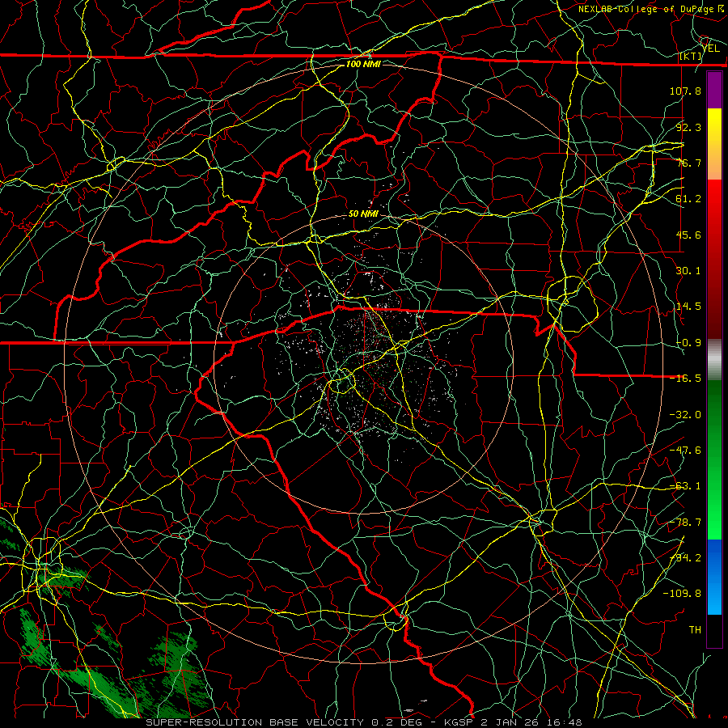This screenshot has height=728, width=728.
Task: Click the -0.9 value on the velocity scale
Action: [x=688, y=343]
